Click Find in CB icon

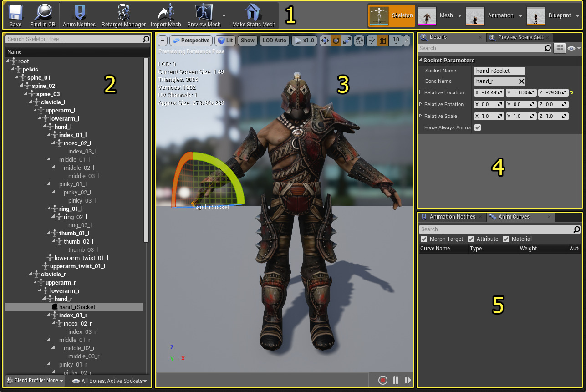[42, 15]
